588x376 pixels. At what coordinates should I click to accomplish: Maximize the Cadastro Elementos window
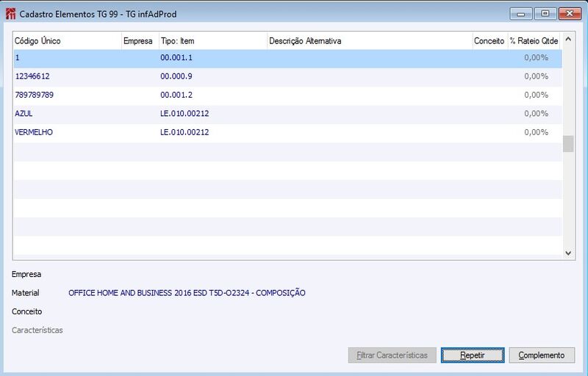(545, 14)
